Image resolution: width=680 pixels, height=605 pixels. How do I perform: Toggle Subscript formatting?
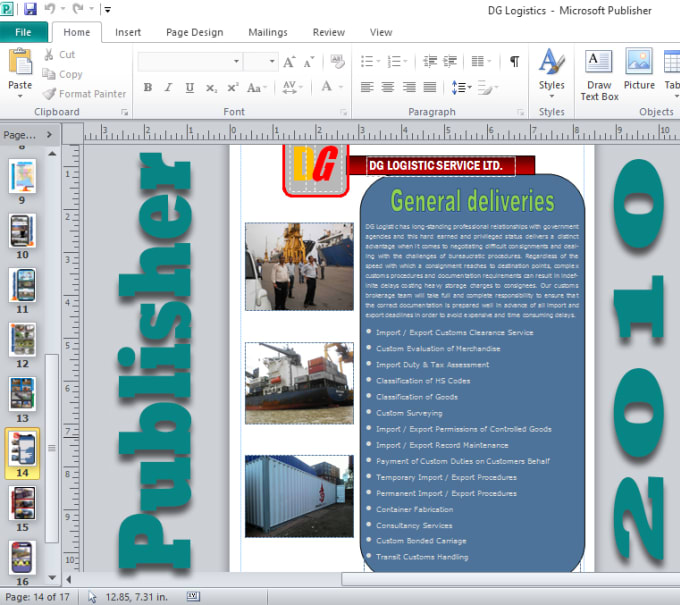click(211, 88)
